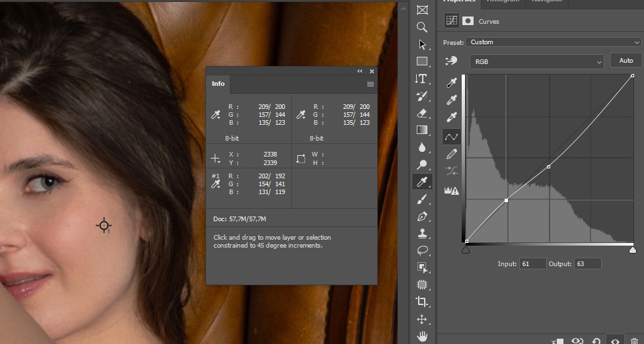This screenshot has width=644, height=344.
Task: Pick the set white point eyedropper
Action: [451, 117]
